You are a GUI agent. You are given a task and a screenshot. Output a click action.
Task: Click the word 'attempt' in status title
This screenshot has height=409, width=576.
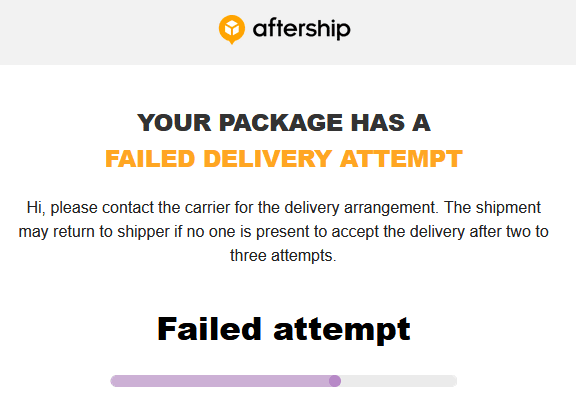click(x=342, y=330)
